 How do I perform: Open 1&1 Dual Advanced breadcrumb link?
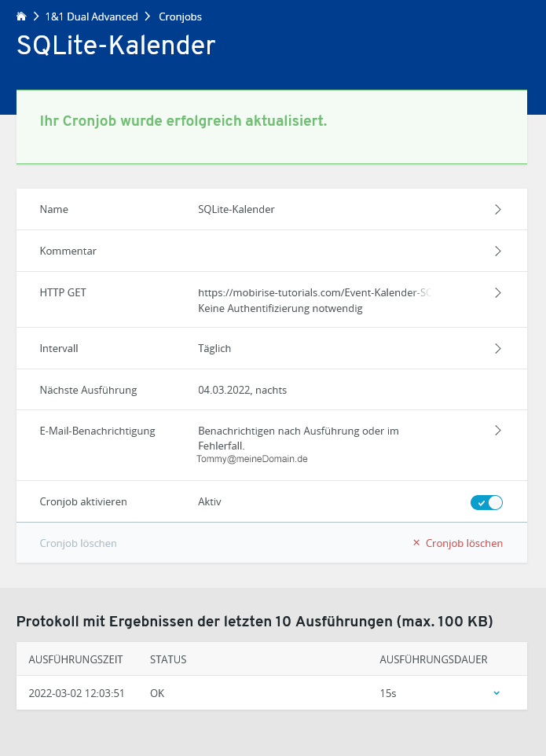pos(90,17)
